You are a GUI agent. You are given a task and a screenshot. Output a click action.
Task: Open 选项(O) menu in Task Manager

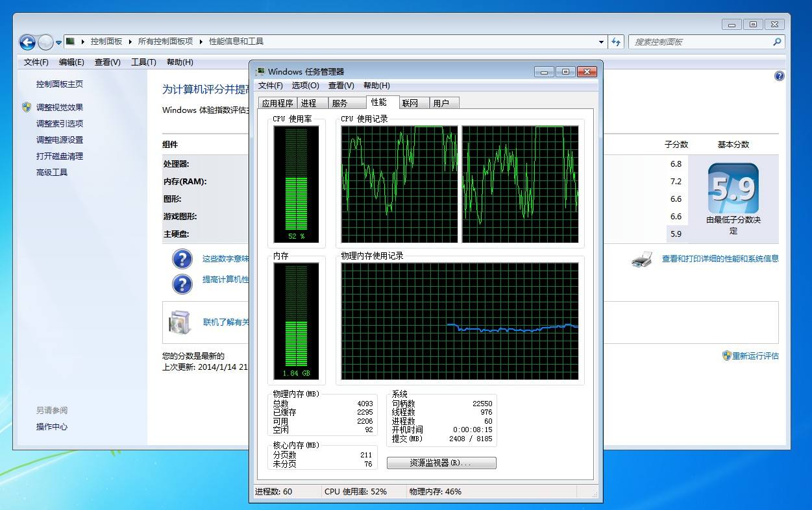[x=306, y=86]
